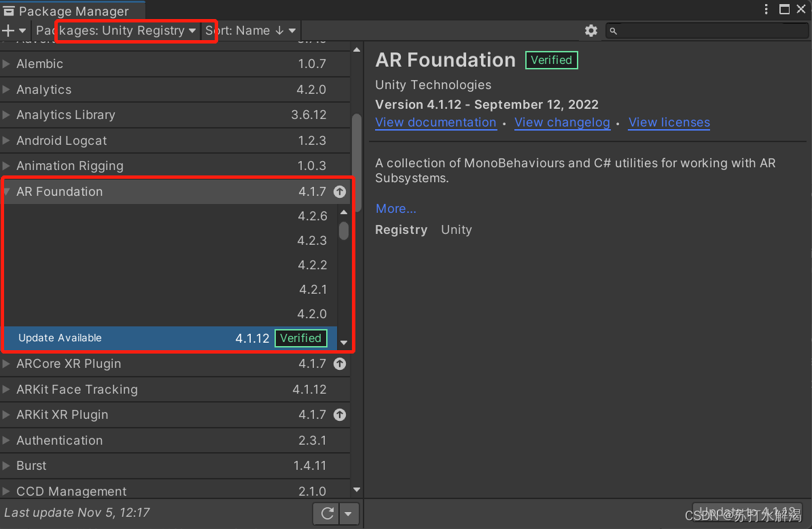The image size is (812, 529).
Task: Click the search magnifier icon
Action: coord(613,31)
